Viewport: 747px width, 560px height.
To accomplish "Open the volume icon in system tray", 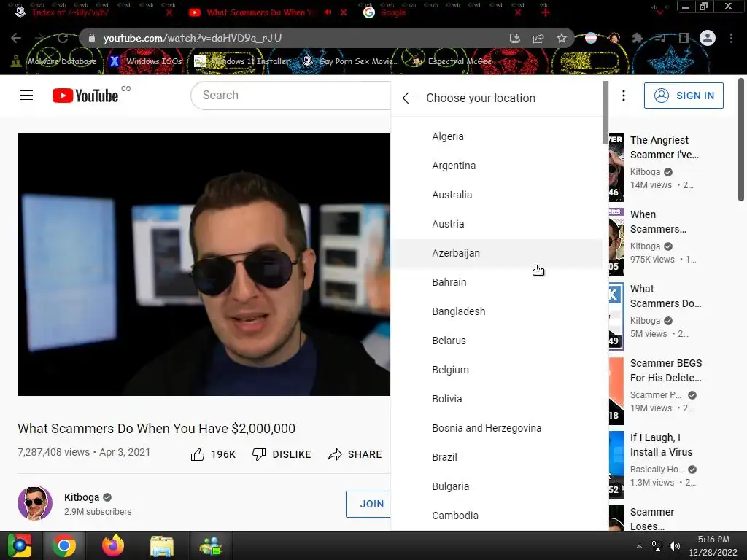I will (674, 546).
